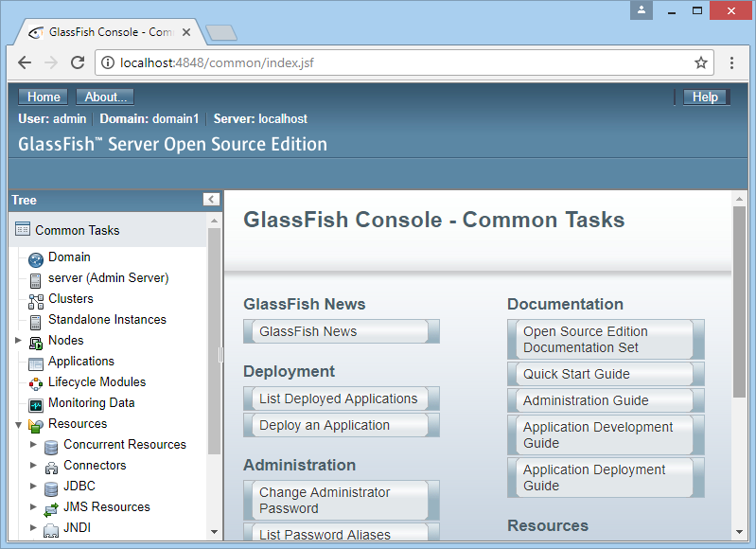
Task: Open Open Source Edition Documentation Set
Action: 606,339
